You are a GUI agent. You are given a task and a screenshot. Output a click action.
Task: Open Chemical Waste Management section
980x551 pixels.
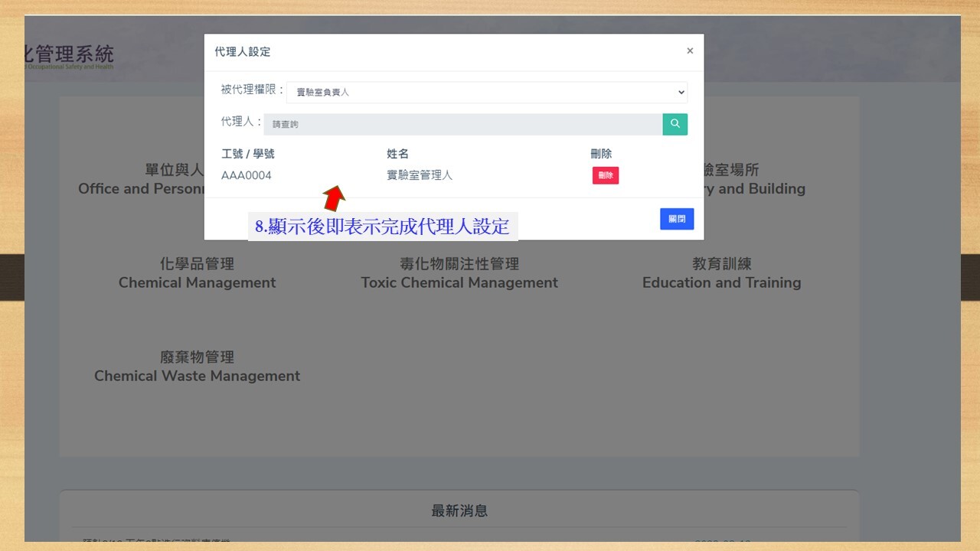(x=197, y=367)
